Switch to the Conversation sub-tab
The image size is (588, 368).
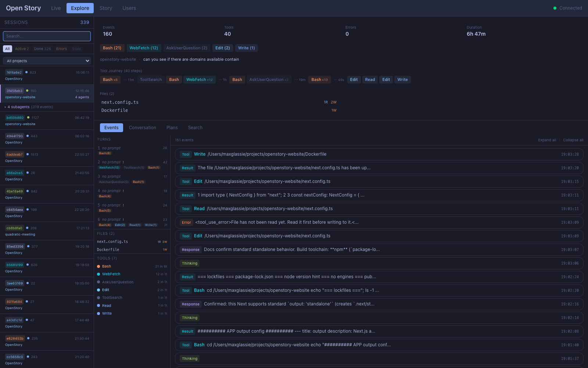coord(143,128)
